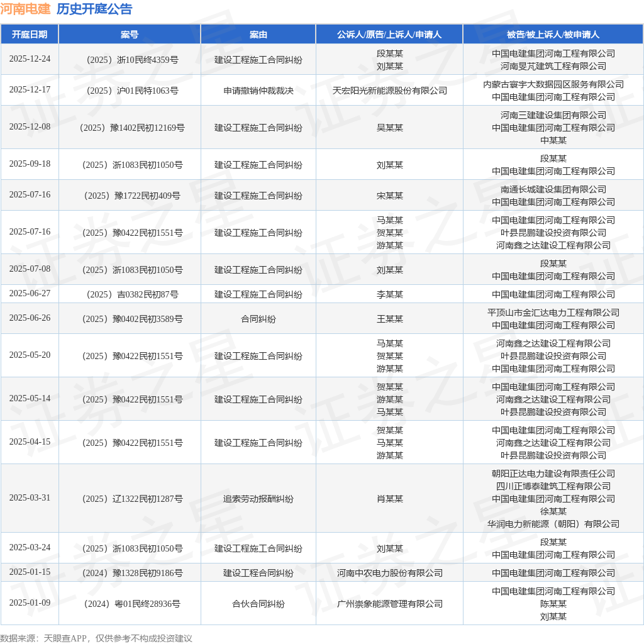The image size is (644, 644).
Task: Click plaintiff 广州崇象能源管理有限公司
Action: tap(389, 604)
